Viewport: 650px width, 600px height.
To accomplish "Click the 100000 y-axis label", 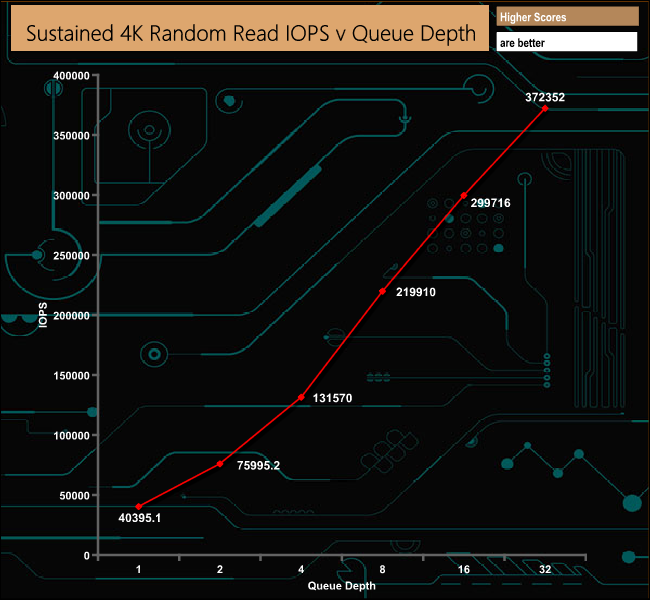I will pyautogui.click(x=71, y=435).
